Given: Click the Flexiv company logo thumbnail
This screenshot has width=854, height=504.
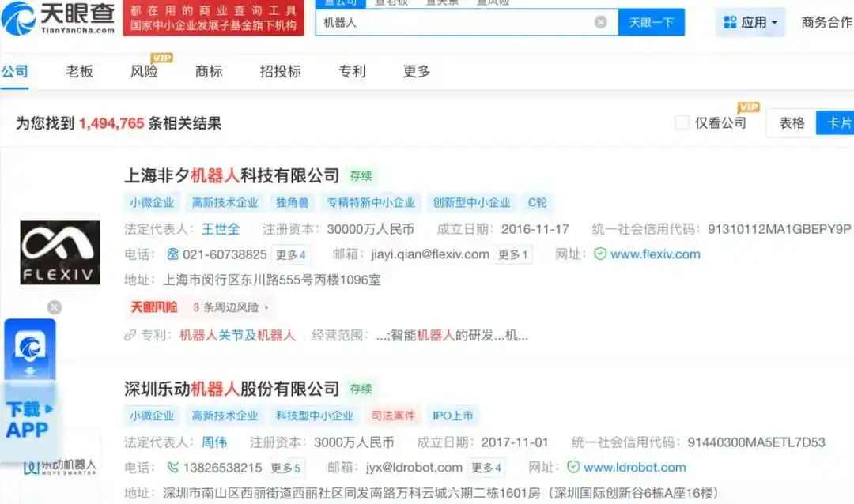Looking at the screenshot, I should pos(60,253).
